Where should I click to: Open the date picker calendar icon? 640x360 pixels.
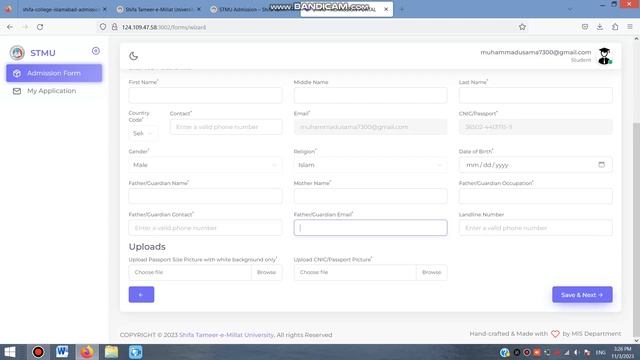click(601, 164)
